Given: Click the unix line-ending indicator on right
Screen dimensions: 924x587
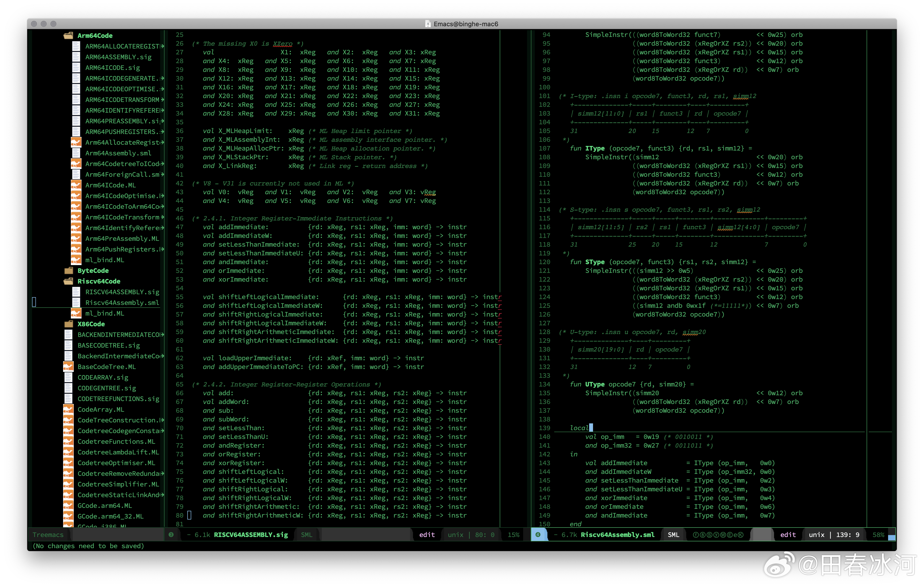Looking at the screenshot, I should (816, 535).
